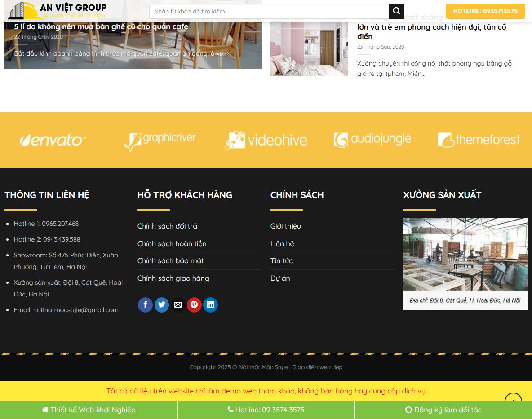Open the Twitter social icon
Viewport: 532px width, 419px height.
[161, 305]
